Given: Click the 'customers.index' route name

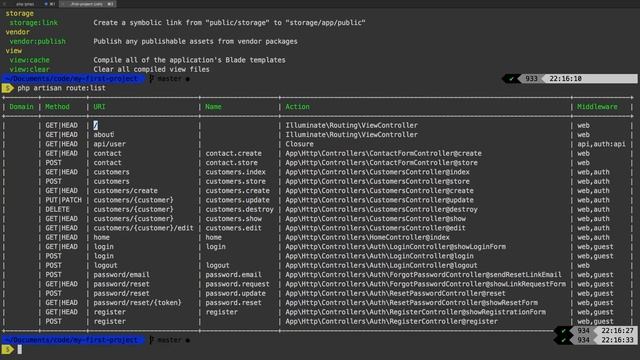Looking at the screenshot, I should [236, 172].
